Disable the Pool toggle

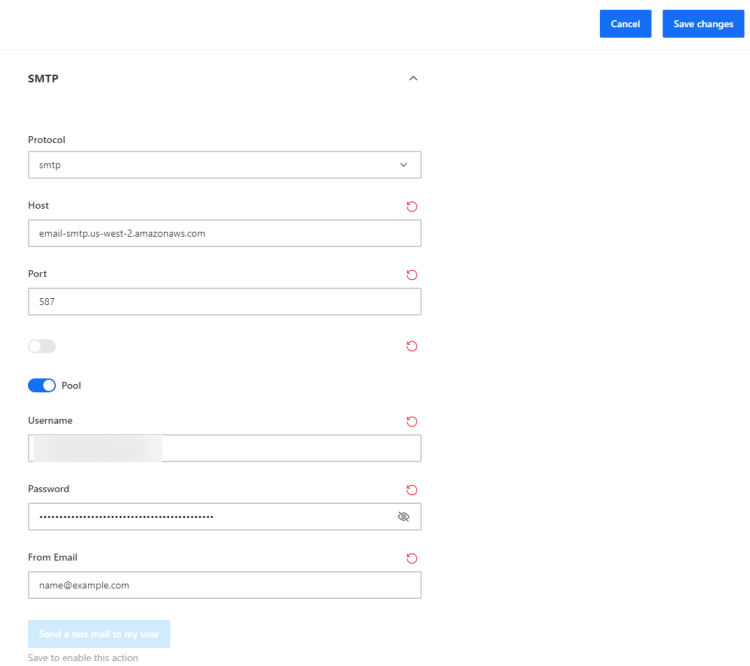coord(42,386)
